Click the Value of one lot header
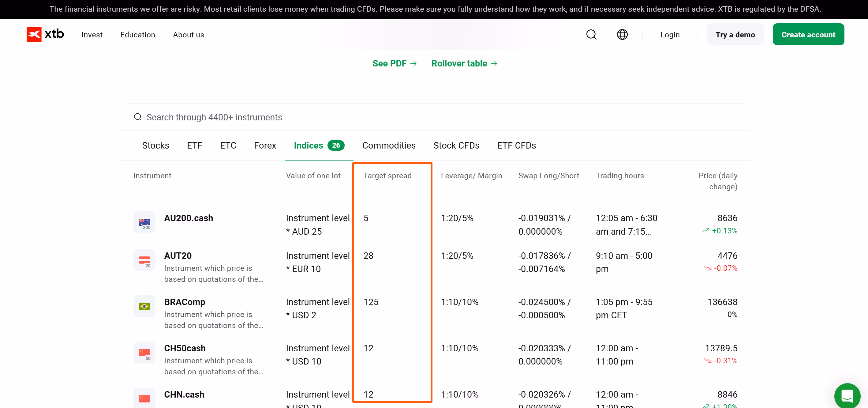This screenshot has height=408, width=868. (313, 176)
